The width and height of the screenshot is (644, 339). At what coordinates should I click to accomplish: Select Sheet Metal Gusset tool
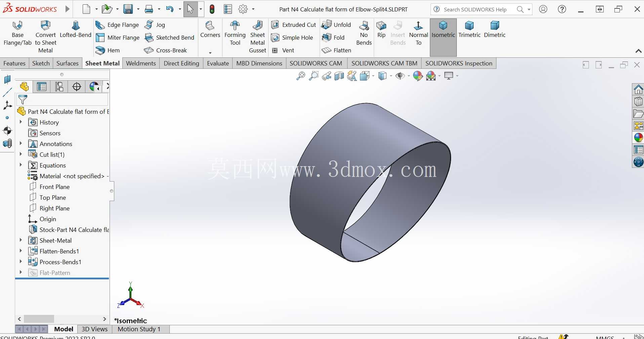click(257, 37)
